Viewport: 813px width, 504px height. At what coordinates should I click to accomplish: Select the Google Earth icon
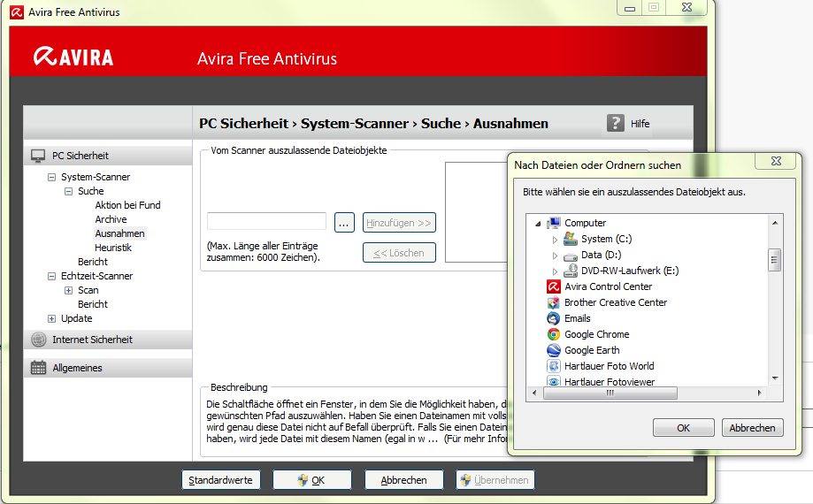click(554, 350)
